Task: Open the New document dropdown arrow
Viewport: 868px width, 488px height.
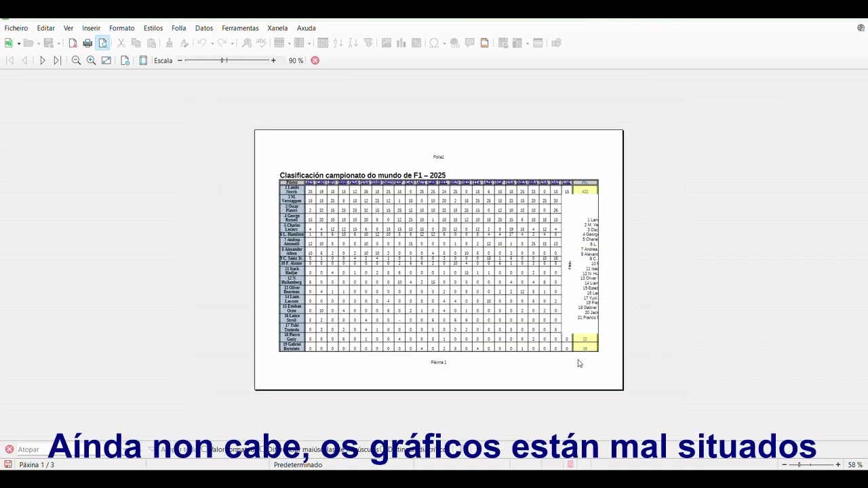Action: [19, 43]
